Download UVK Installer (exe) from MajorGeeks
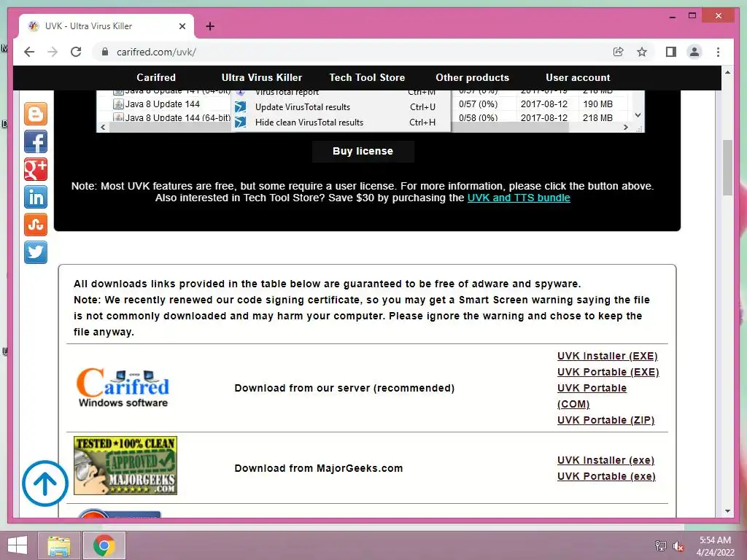The width and height of the screenshot is (747, 560). pos(605,460)
